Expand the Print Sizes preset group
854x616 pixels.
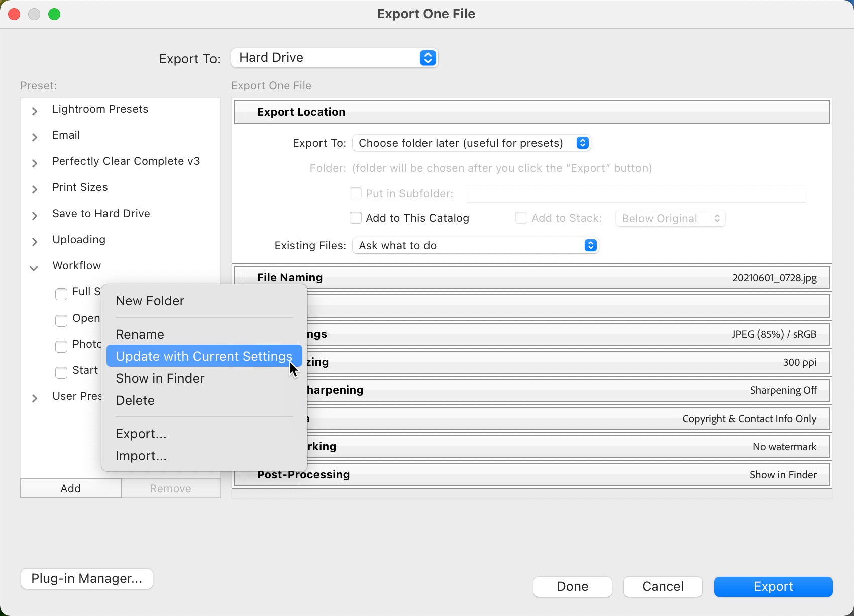pos(34,189)
